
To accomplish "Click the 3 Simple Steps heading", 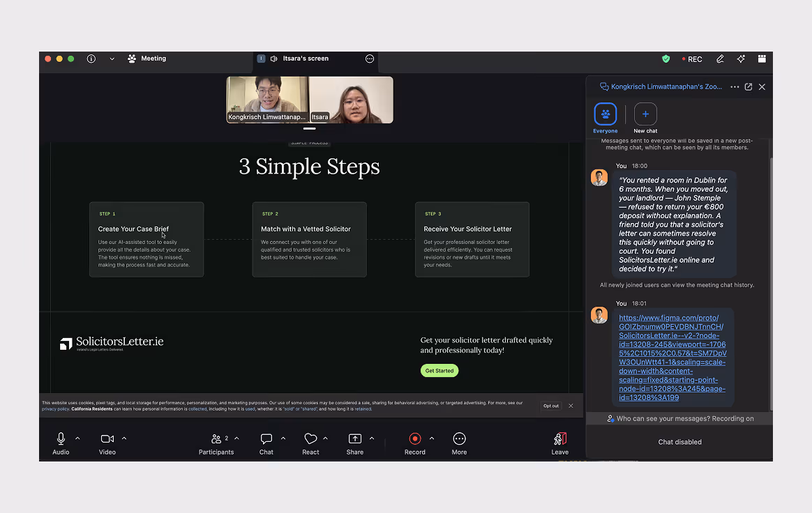I will coord(309,167).
